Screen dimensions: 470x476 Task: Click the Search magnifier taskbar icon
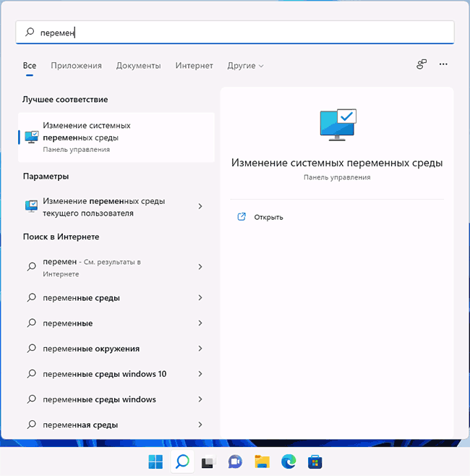point(182,462)
